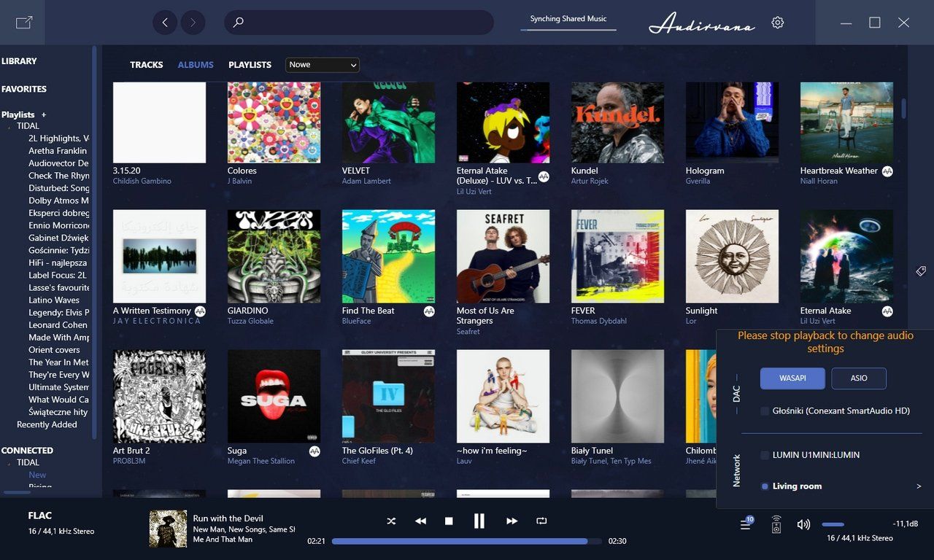The height and width of the screenshot is (560, 934).
Task: Open settings gear icon
Action: tap(778, 23)
